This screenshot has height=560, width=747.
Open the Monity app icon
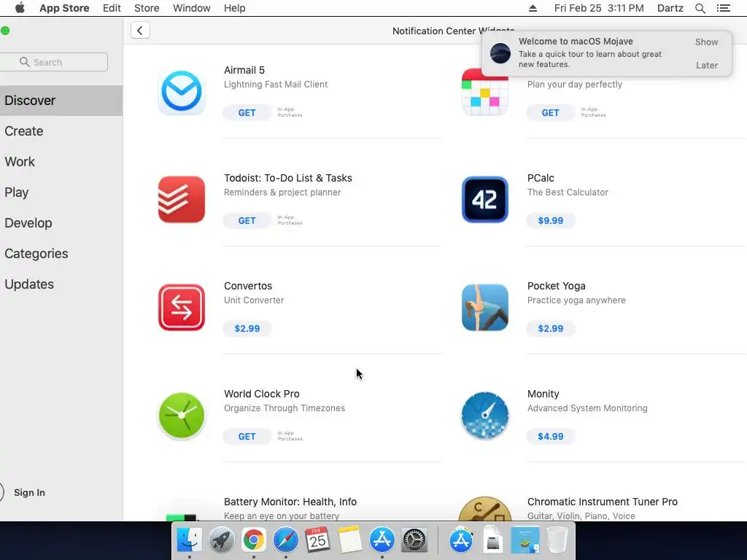[485, 415]
